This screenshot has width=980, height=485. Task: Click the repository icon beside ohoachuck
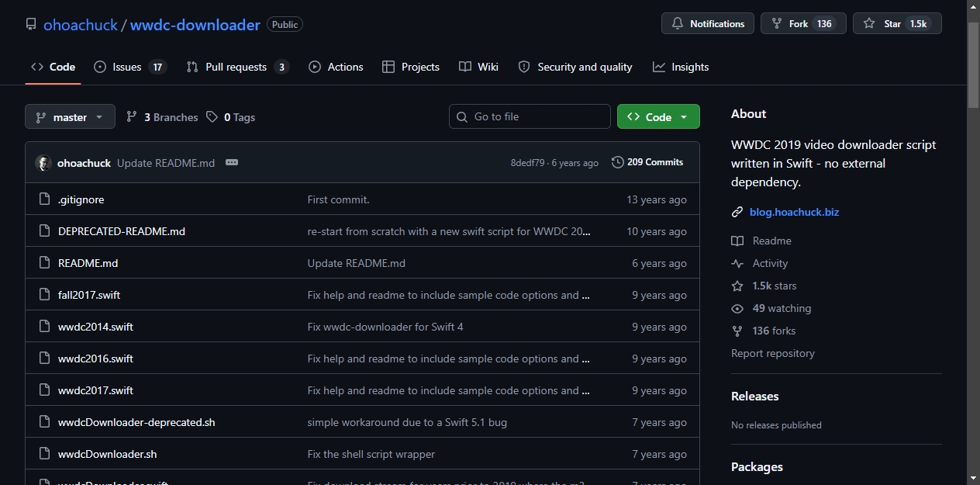31,24
